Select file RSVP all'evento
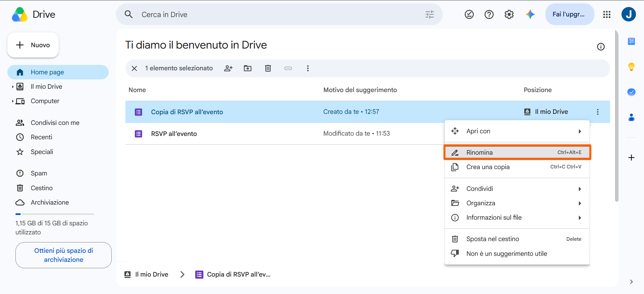Screen dimensions: 644x294 (174, 134)
